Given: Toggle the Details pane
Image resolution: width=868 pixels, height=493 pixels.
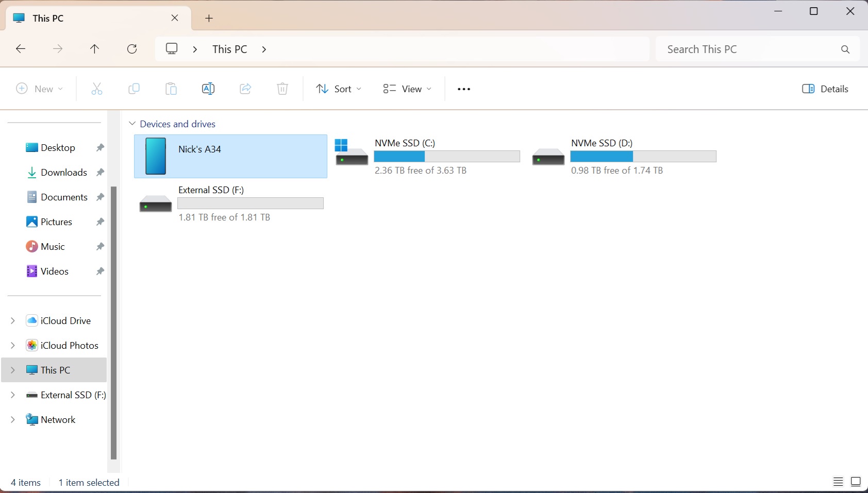Looking at the screenshot, I should (x=825, y=89).
